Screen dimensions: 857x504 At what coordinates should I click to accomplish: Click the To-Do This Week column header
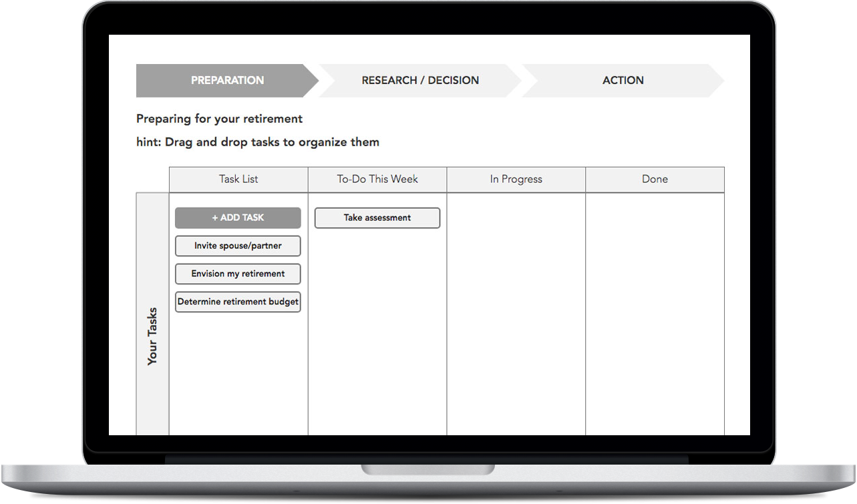tap(377, 179)
